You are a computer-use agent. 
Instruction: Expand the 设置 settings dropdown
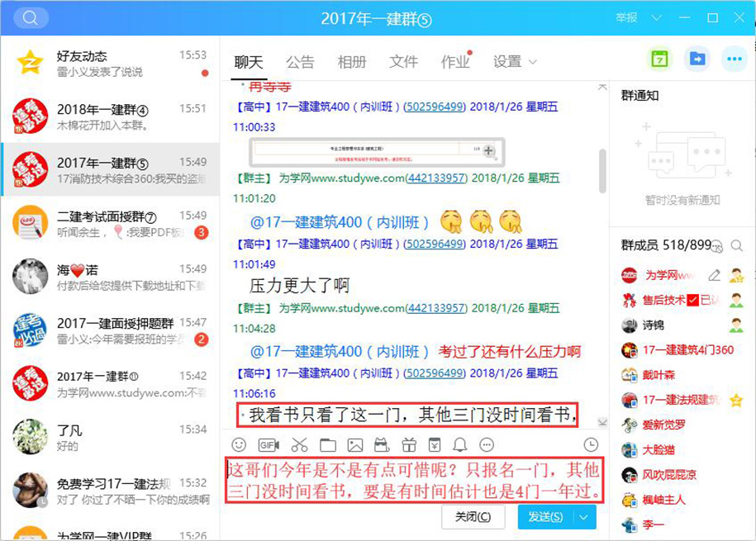(x=515, y=62)
